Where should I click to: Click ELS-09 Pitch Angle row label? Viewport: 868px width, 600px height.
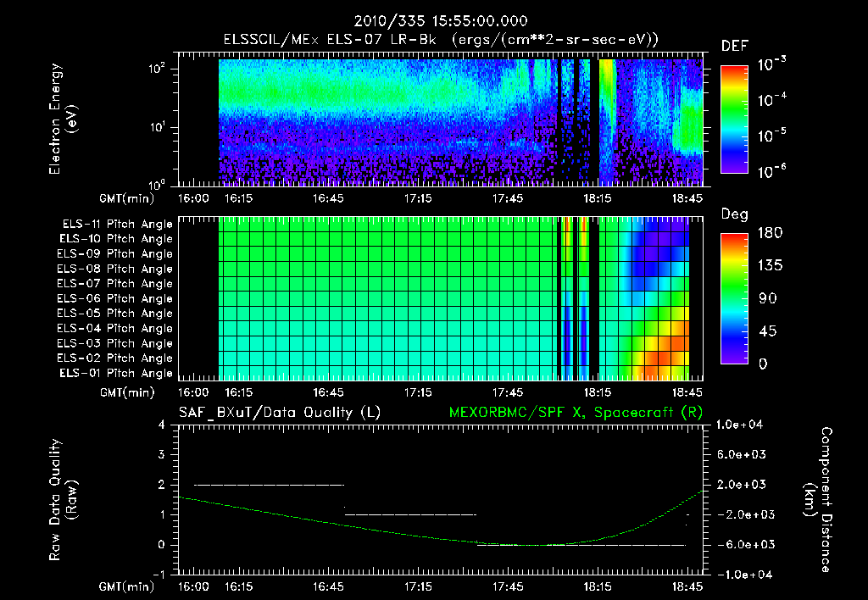(x=115, y=254)
